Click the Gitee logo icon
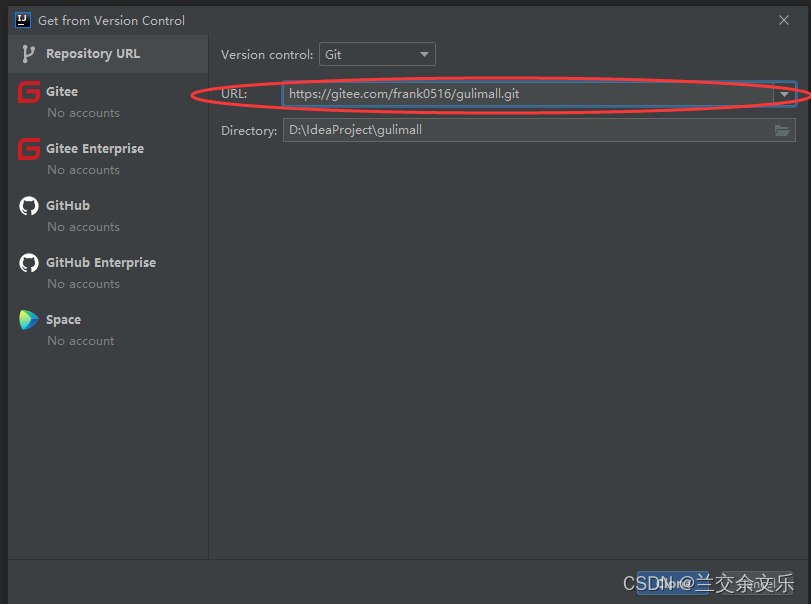This screenshot has width=811, height=604. point(29,92)
